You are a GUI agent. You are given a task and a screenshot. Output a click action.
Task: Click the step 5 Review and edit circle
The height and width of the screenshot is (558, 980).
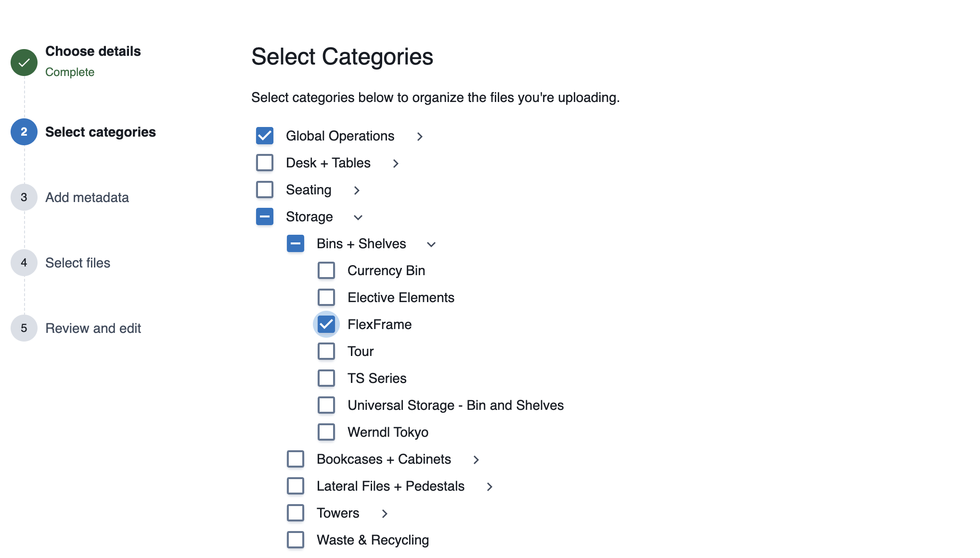pyautogui.click(x=23, y=328)
